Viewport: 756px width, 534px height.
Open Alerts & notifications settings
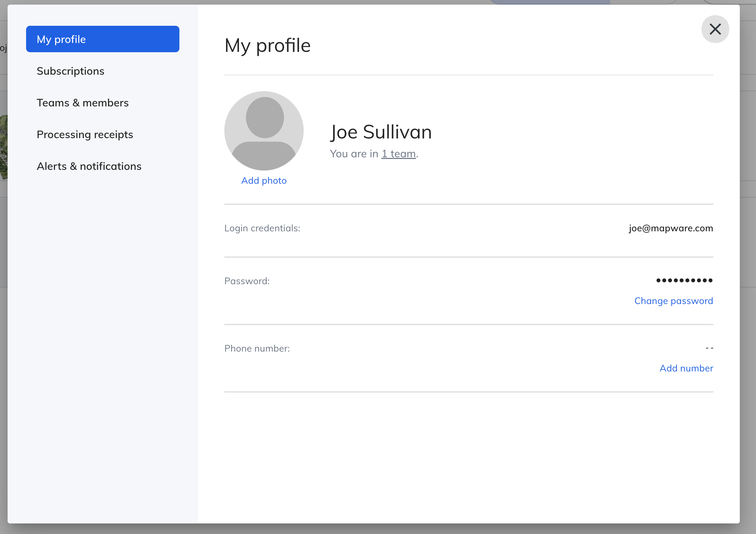click(89, 166)
